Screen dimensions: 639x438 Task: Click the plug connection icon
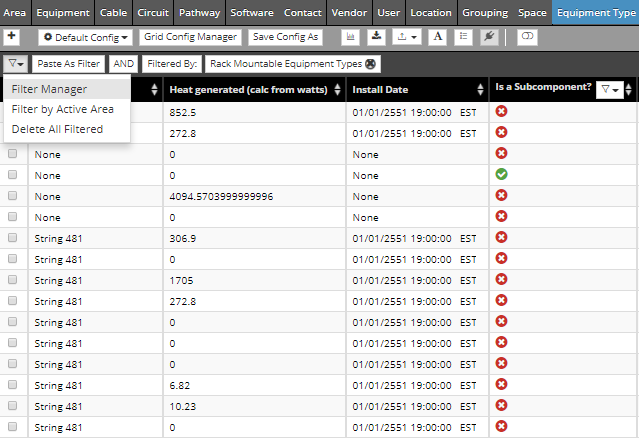pyautogui.click(x=489, y=37)
